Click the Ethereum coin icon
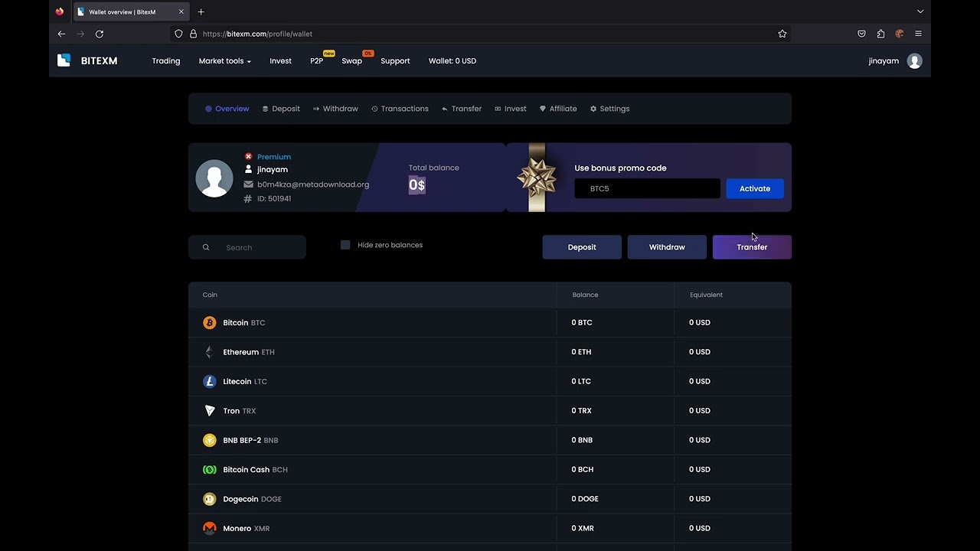The height and width of the screenshot is (551, 980). pyautogui.click(x=209, y=352)
